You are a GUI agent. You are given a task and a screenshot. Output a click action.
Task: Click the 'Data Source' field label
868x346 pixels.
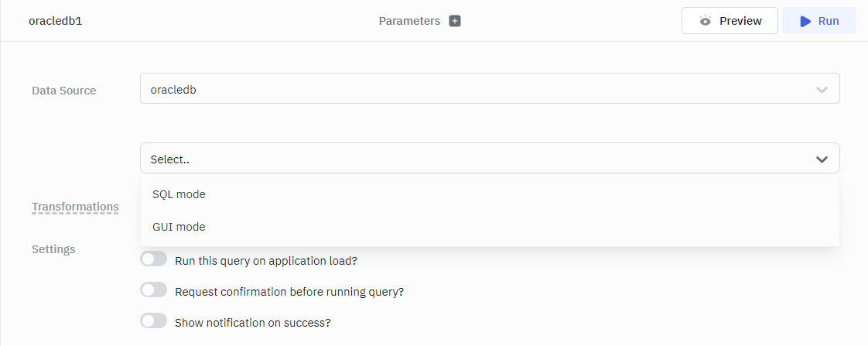tap(64, 91)
